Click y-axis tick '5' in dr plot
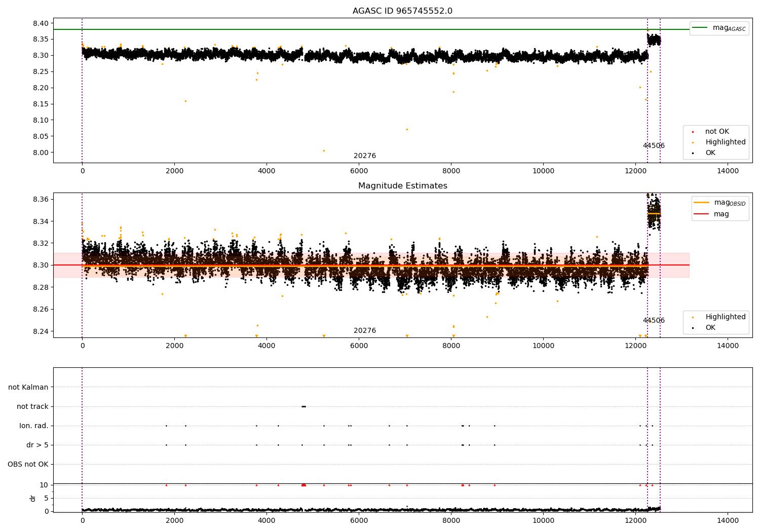760x532 pixels. click(47, 498)
